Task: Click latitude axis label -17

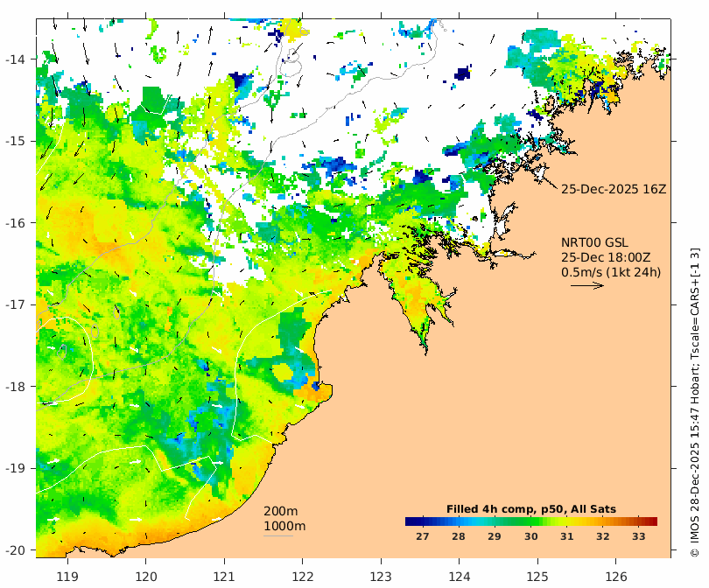Action: coord(16,304)
